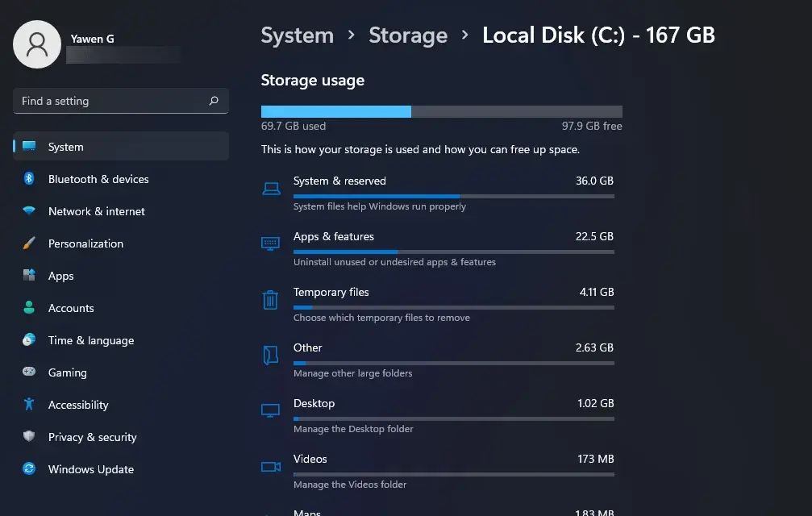Click 'Uninstall unused or undesired apps & features'
The image size is (812, 516).
(x=394, y=262)
